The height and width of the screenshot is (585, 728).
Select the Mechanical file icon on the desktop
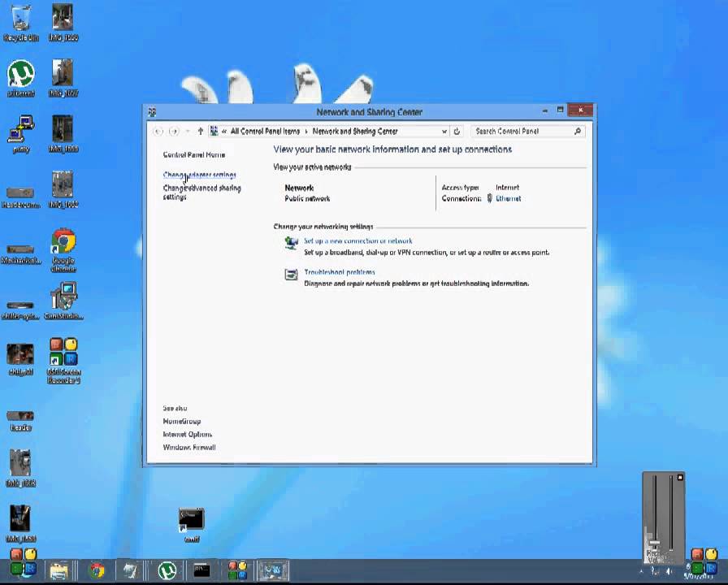pyautogui.click(x=20, y=254)
